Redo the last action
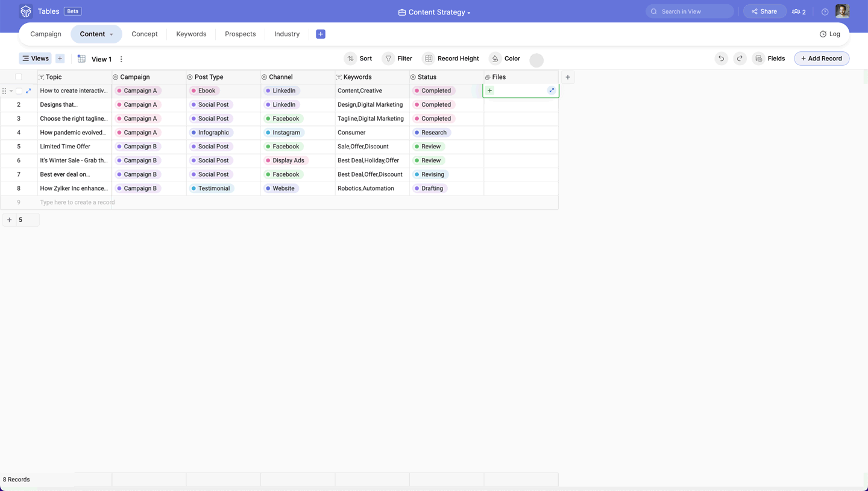This screenshot has width=868, height=491. coord(740,59)
